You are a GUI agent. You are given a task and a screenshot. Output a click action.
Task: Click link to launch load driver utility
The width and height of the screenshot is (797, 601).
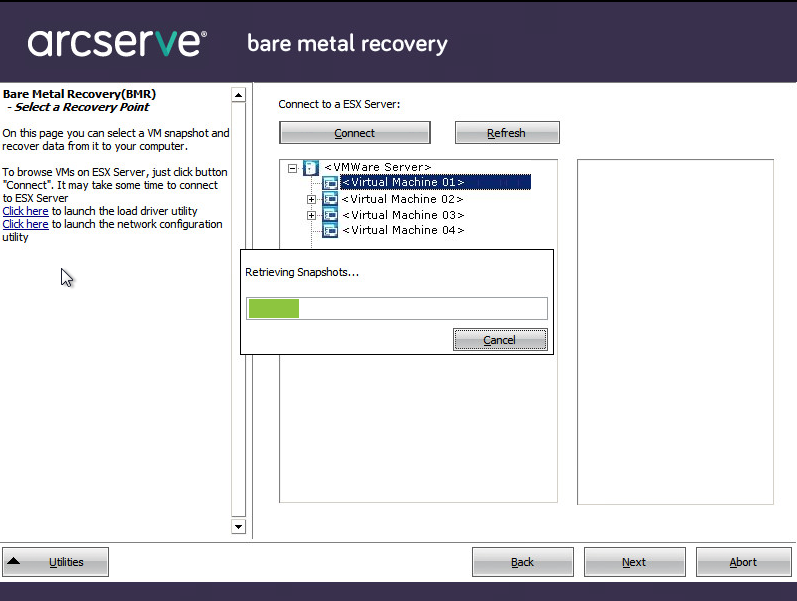(25, 211)
